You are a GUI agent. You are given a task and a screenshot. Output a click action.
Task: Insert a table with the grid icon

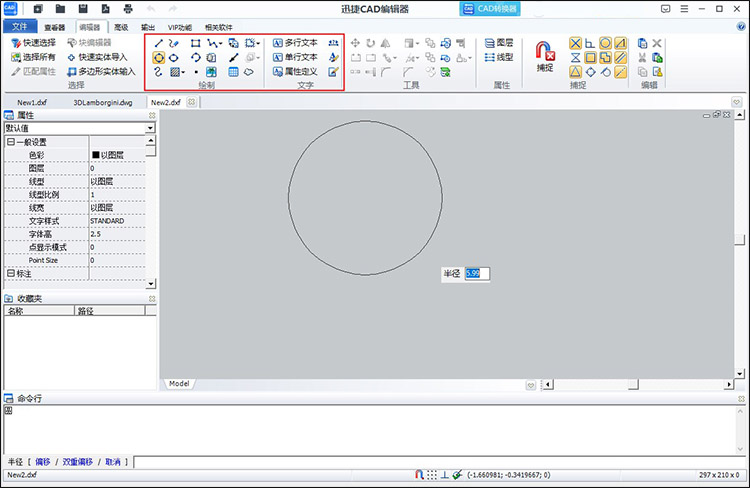[233, 72]
